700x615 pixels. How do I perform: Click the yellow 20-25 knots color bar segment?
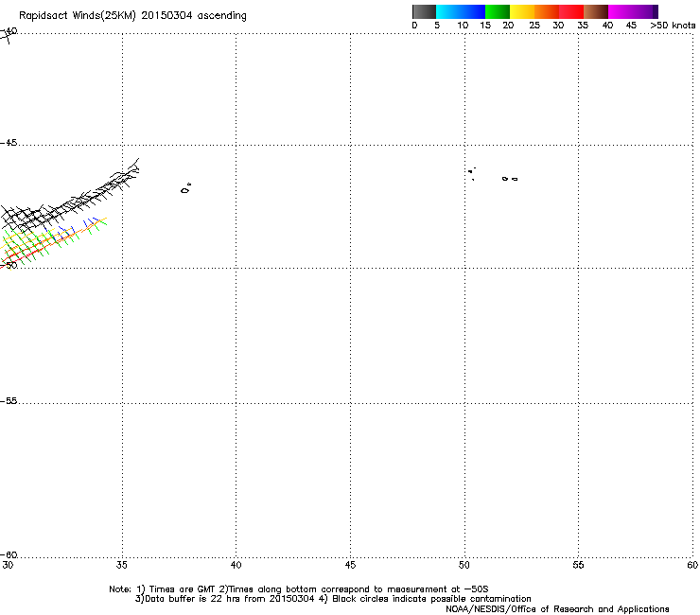pyautogui.click(x=522, y=11)
